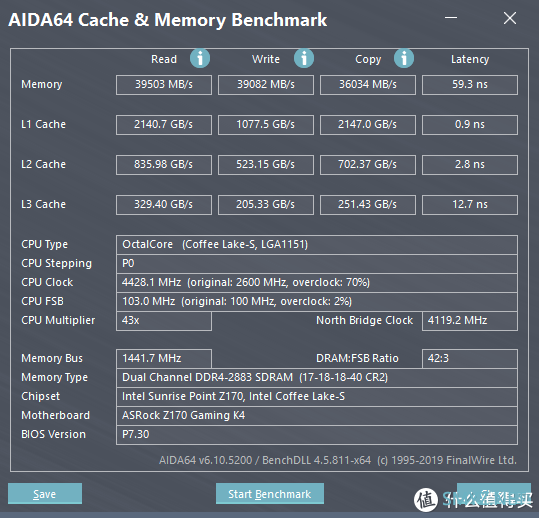Click the Motherboard label
The width and height of the screenshot is (539, 518).
point(55,416)
